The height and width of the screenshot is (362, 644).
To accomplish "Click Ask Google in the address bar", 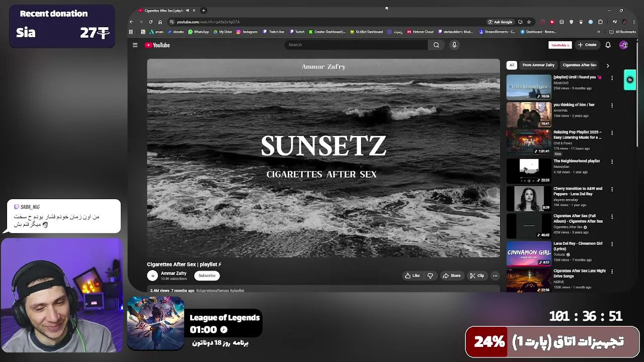I will [500, 22].
